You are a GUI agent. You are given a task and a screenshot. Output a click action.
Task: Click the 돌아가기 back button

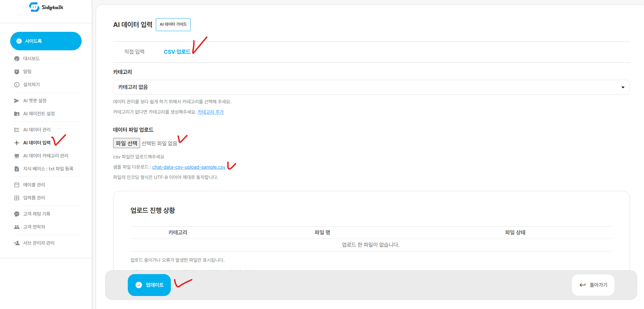click(593, 285)
